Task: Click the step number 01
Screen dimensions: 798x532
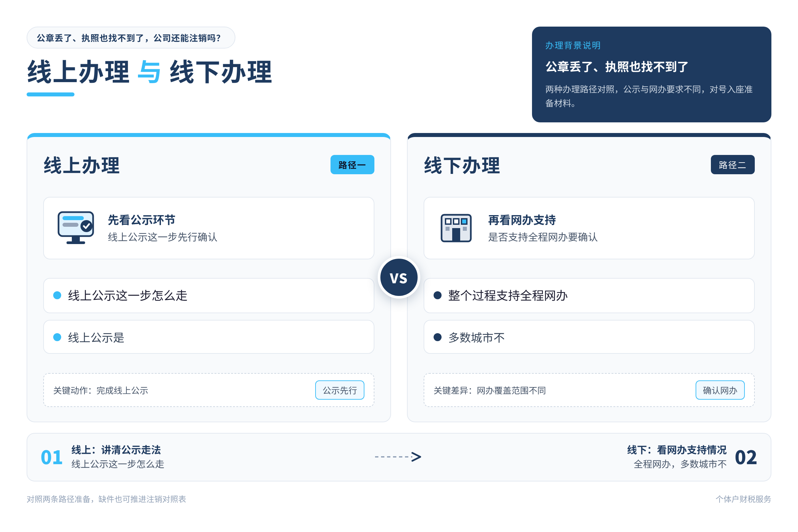Action: pos(52,458)
